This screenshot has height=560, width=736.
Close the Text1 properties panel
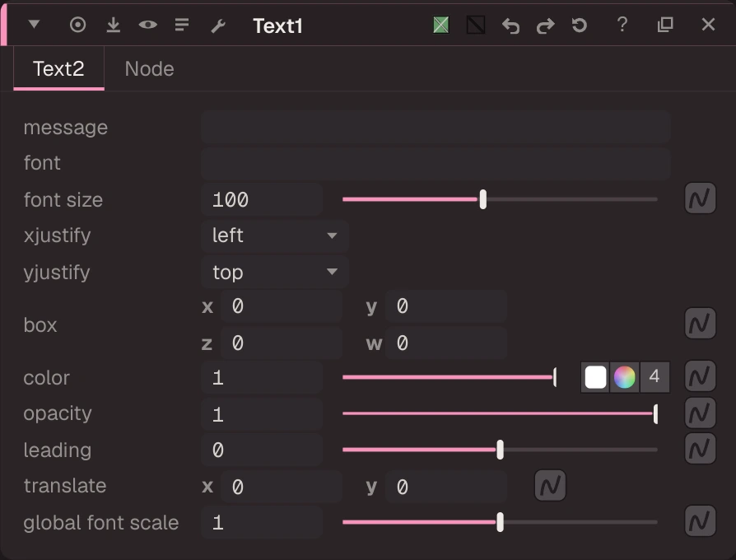[x=708, y=25]
